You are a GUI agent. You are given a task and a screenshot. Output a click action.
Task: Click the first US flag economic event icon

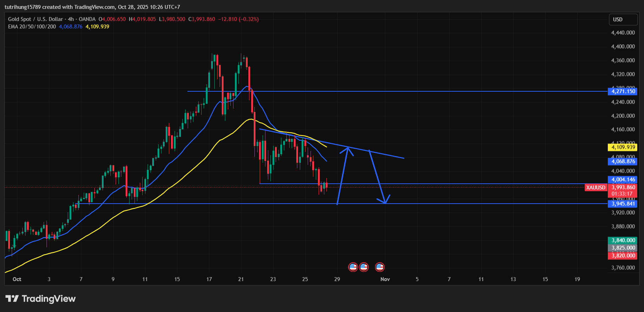pos(353,267)
